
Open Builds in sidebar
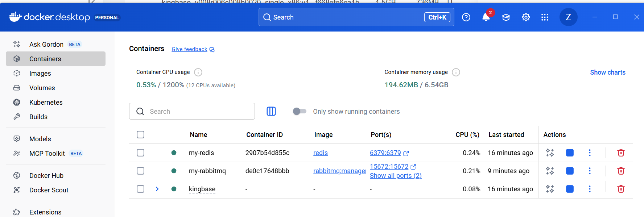click(x=55, y=117)
